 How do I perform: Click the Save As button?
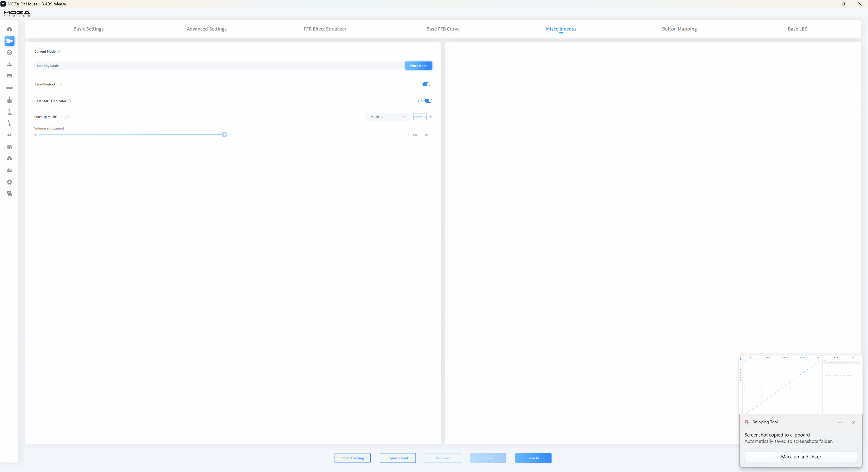[x=533, y=458]
